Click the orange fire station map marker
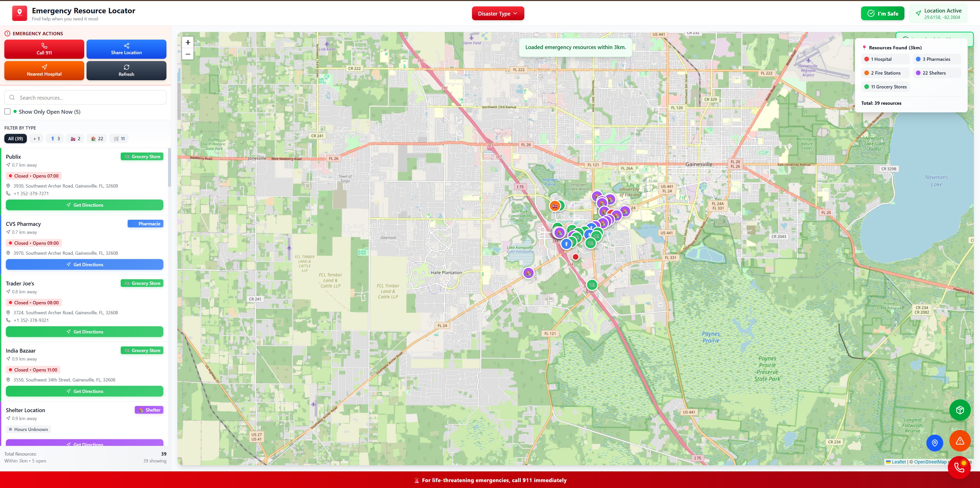The image size is (980, 488). pyautogui.click(x=555, y=206)
